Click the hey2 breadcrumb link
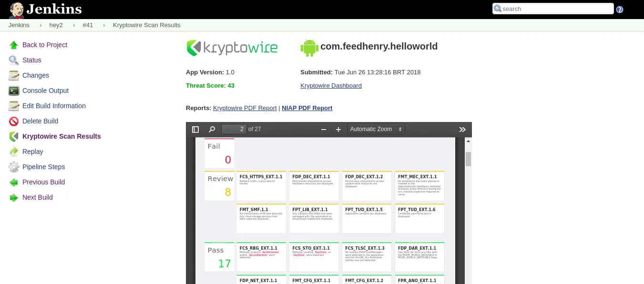644x284 pixels. coord(56,25)
